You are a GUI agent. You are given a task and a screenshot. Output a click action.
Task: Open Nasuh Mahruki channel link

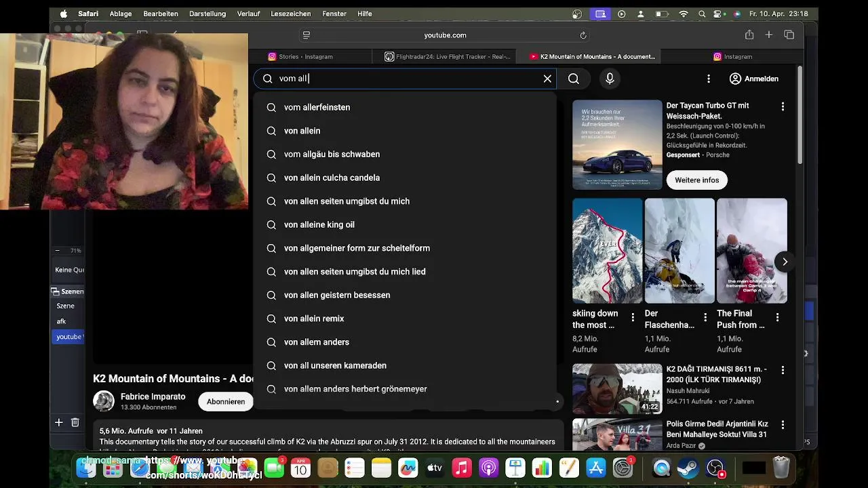click(x=689, y=390)
